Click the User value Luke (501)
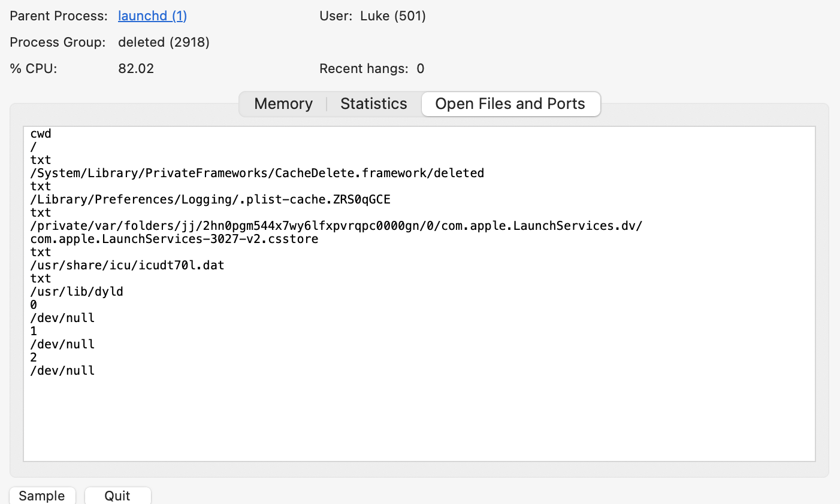Image resolution: width=840 pixels, height=504 pixels. coord(392,16)
